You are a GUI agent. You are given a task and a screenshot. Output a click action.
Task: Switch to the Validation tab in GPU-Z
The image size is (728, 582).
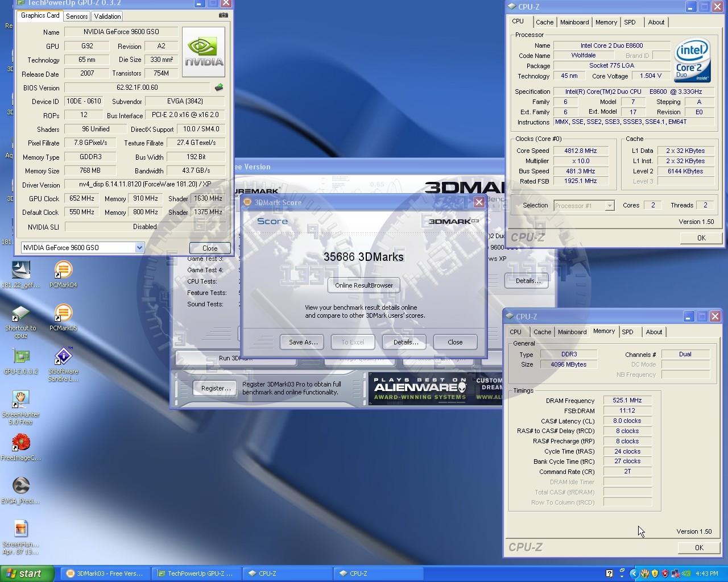pyautogui.click(x=107, y=16)
